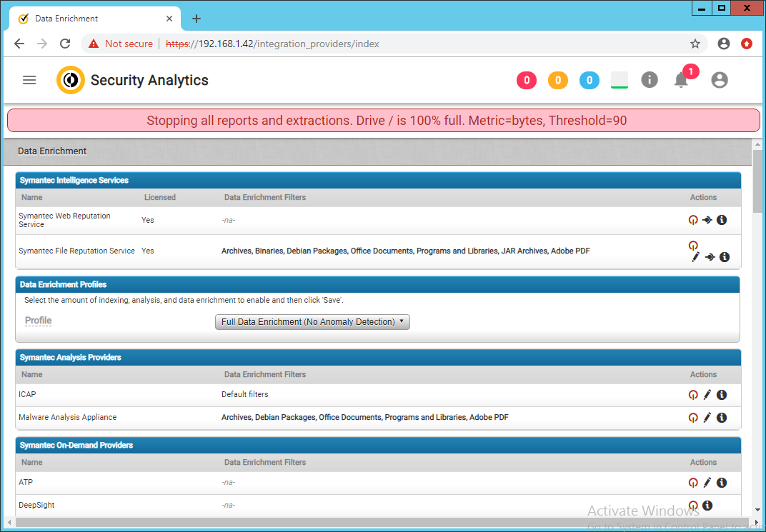Viewport: 766px width, 532px height.
Task: Edit Symantec File Reputation Service filters
Action: 695,258
